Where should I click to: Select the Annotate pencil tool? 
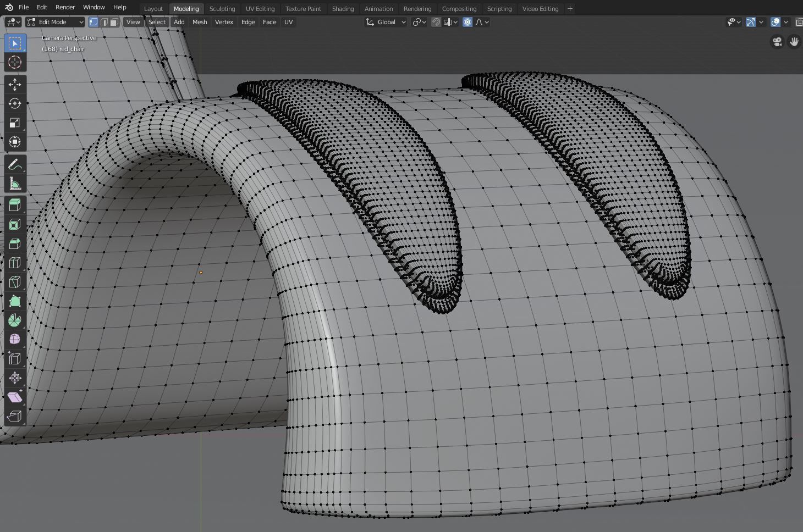15,164
